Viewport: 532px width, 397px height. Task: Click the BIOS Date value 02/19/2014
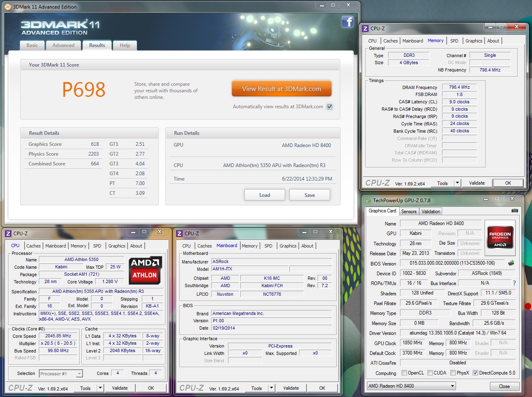tap(272, 328)
